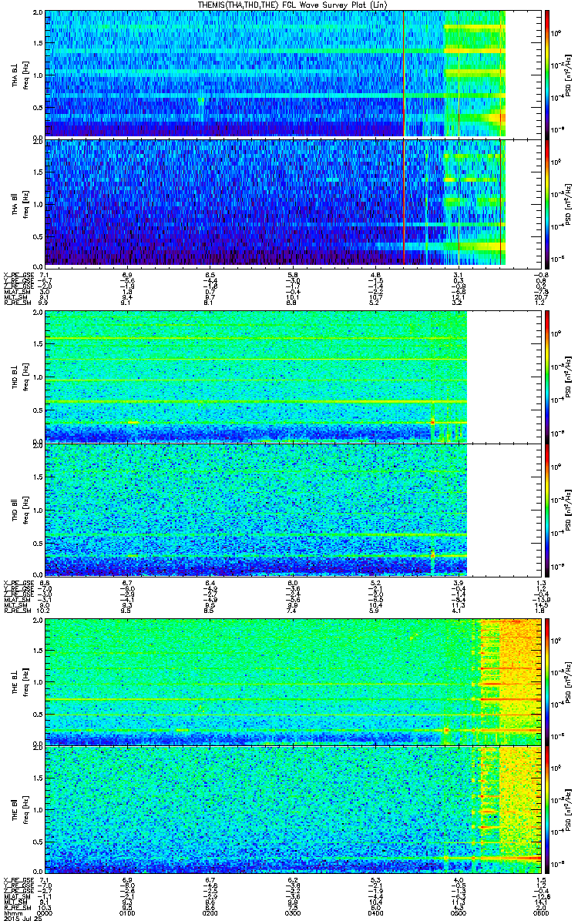Select the THA B-perpendicular spectrogram panel

(x=291, y=74)
